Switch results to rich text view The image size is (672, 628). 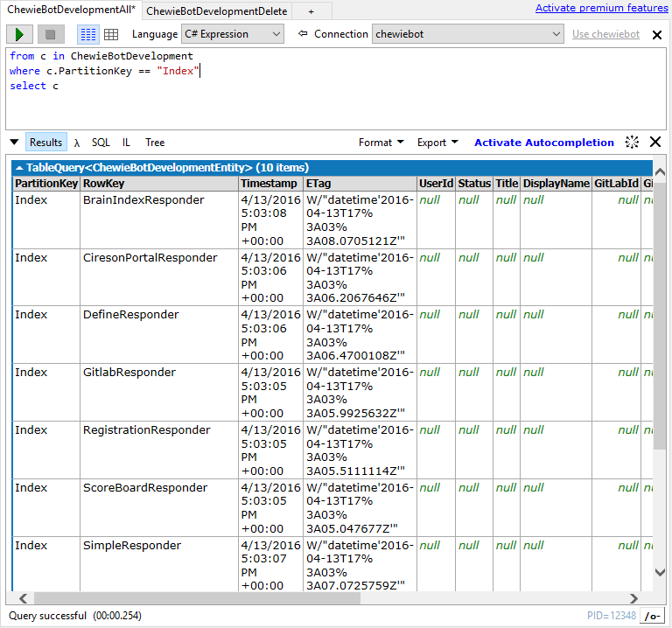(88, 34)
